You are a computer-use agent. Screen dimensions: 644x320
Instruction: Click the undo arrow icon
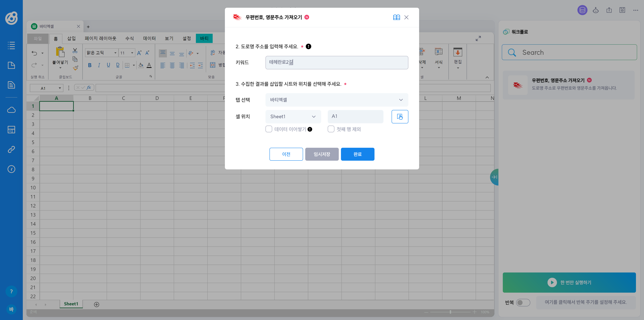pos(34,53)
